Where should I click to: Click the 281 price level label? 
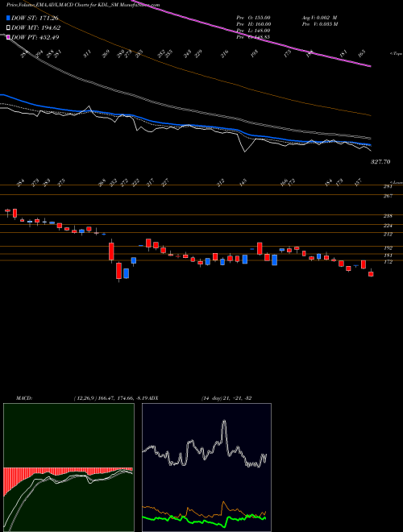coord(388,186)
